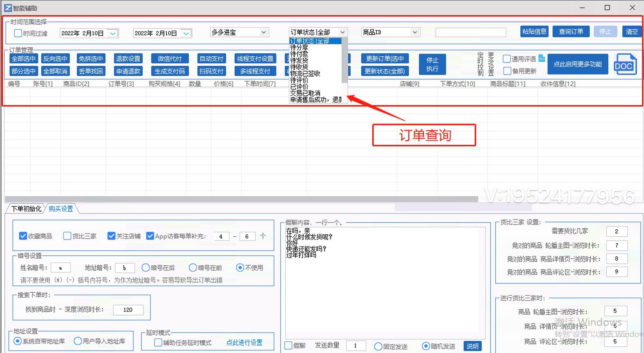
Task: Click the 发送数量 input field
Action: pos(356,345)
